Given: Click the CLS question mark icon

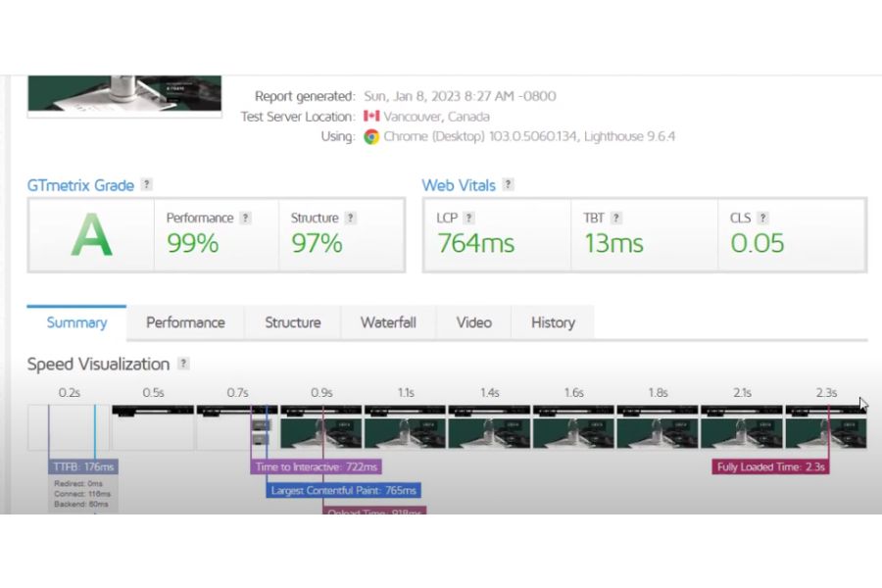Looking at the screenshot, I should pos(762,218).
